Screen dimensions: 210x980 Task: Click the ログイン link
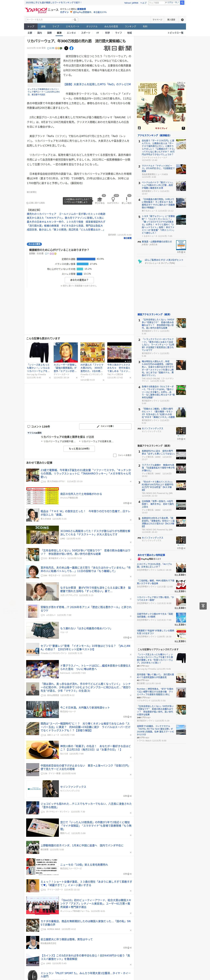pyautogui.click(x=64, y=12)
